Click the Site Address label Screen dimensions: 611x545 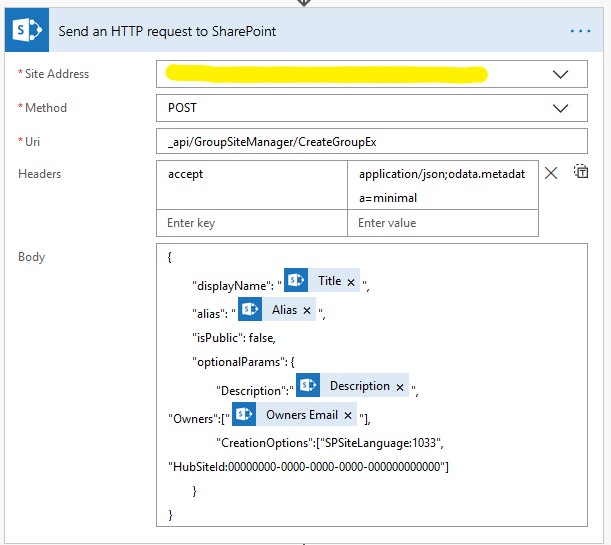(x=57, y=74)
